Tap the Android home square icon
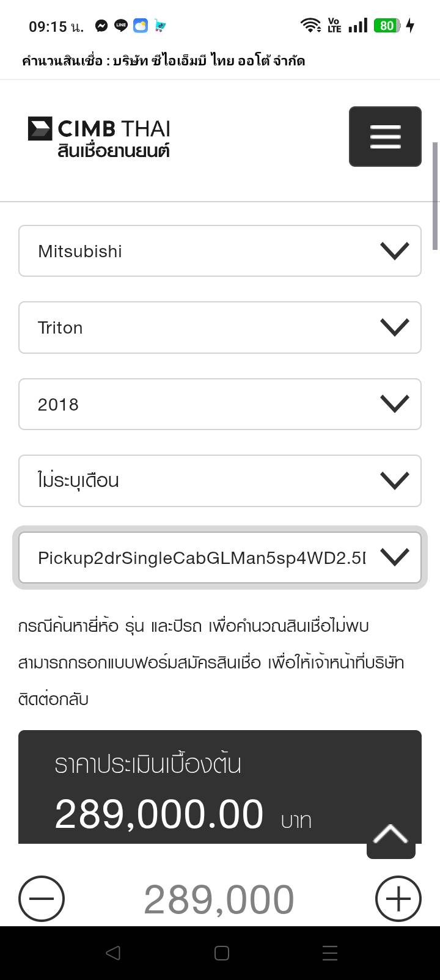The height and width of the screenshot is (980, 440). (x=222, y=953)
